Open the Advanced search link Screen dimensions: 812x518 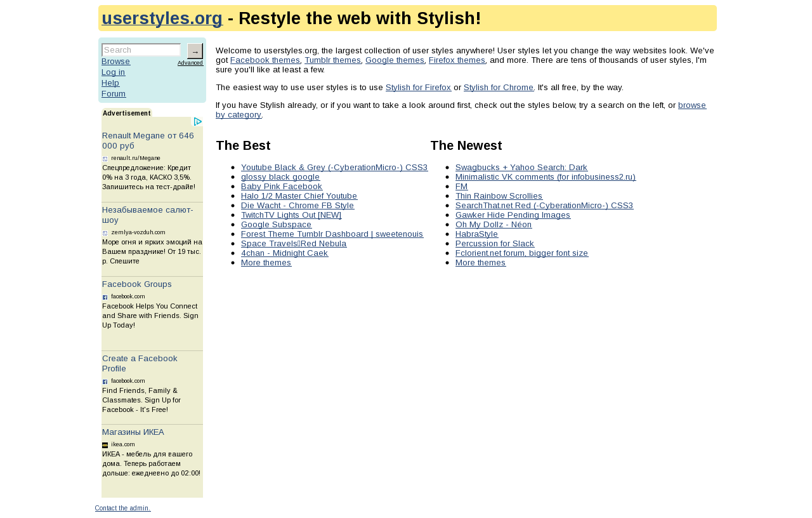coord(190,63)
